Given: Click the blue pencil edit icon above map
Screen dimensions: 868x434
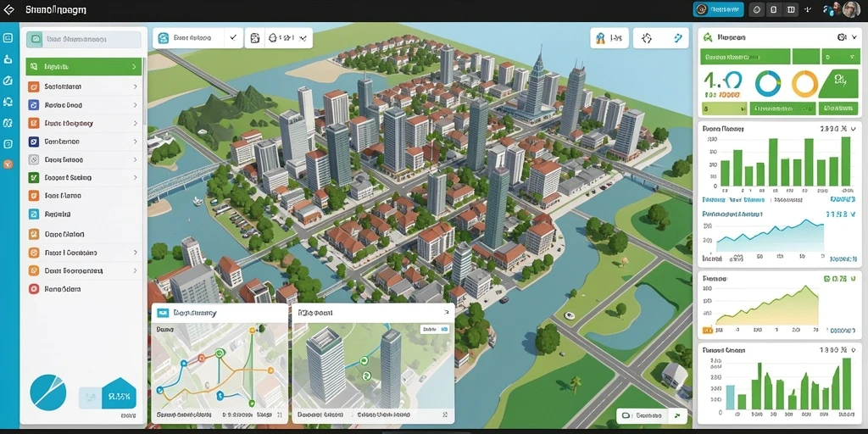Looking at the screenshot, I should pos(678,38).
